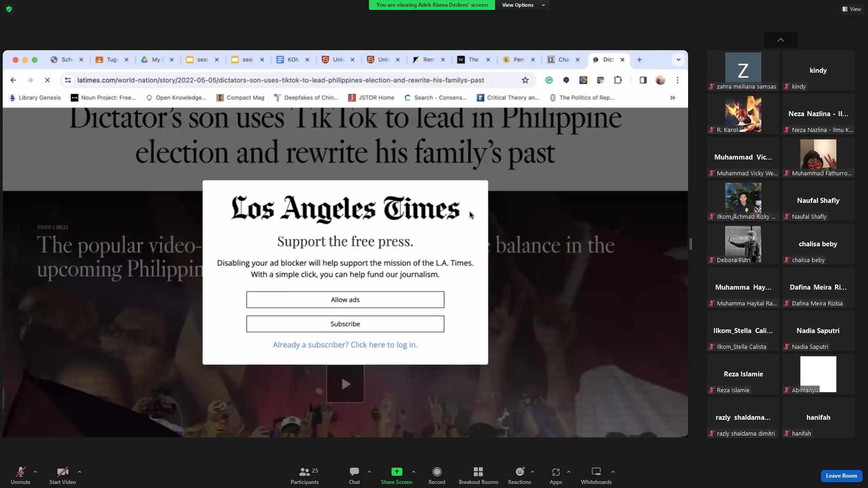Open The Politics of Rep bookmark
The image size is (868, 488).
coord(582,98)
